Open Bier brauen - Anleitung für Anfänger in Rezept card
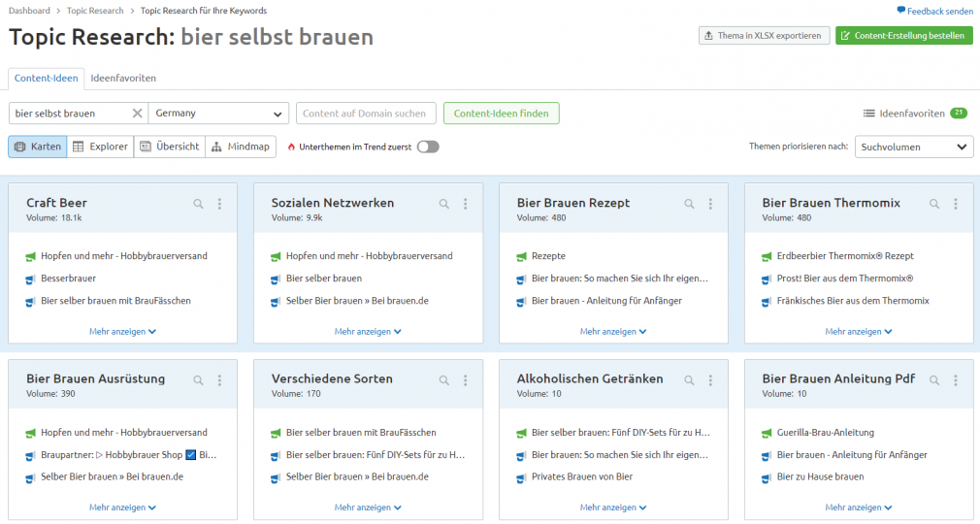980x524 pixels. click(x=606, y=301)
